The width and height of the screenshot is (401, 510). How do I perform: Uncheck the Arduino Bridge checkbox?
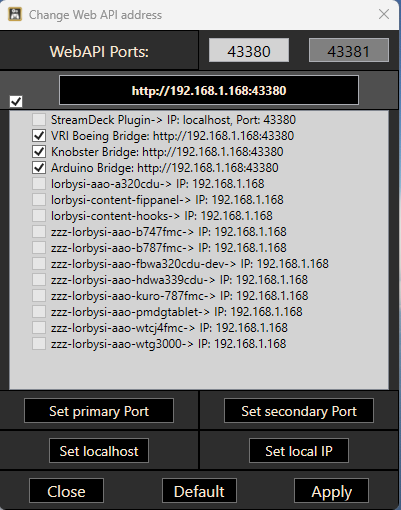coord(39,168)
